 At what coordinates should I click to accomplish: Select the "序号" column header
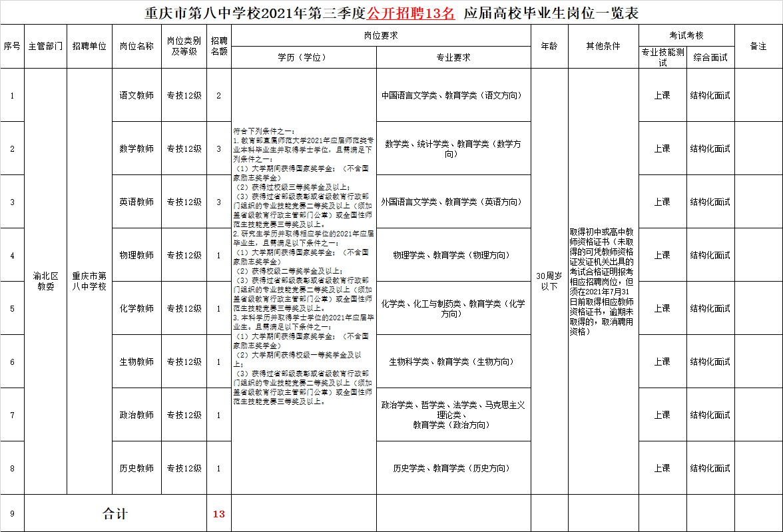tap(12, 47)
